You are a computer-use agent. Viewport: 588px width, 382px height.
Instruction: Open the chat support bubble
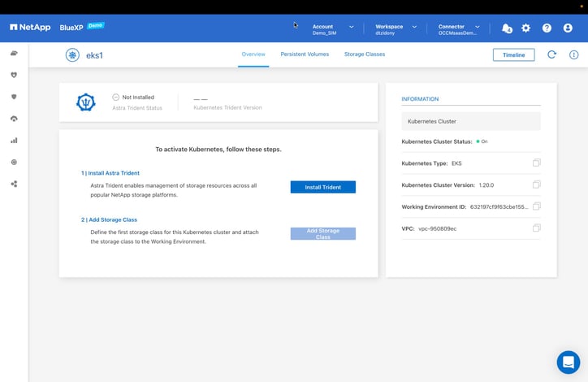568,362
